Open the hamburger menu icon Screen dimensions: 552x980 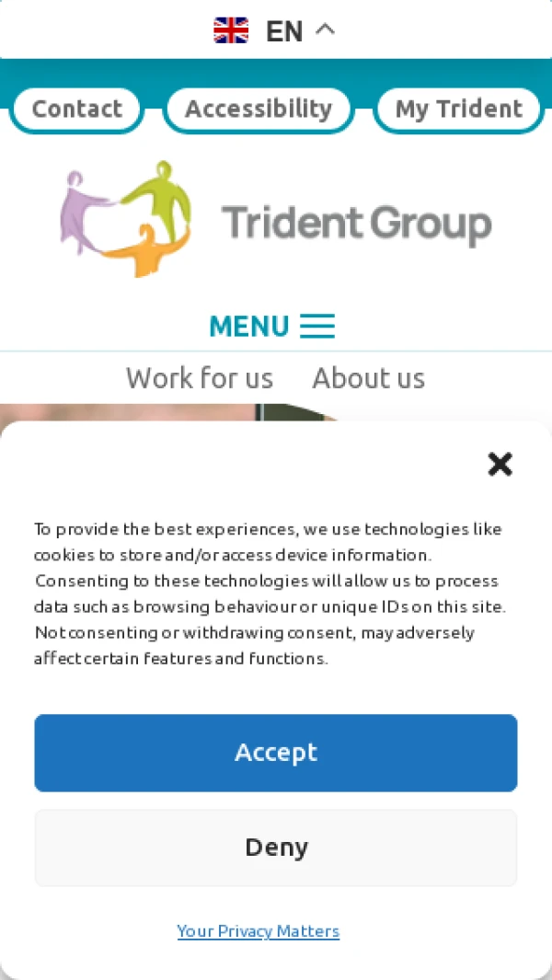click(317, 326)
